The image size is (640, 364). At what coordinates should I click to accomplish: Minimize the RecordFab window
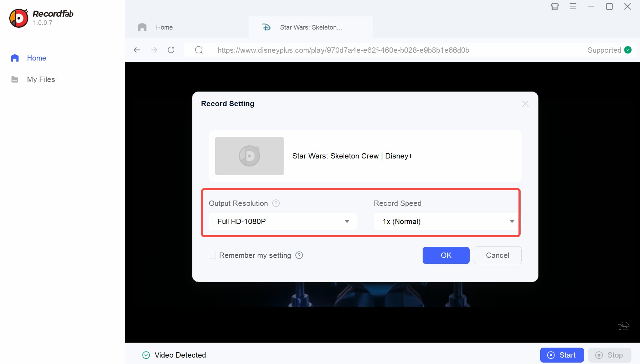(x=591, y=6)
